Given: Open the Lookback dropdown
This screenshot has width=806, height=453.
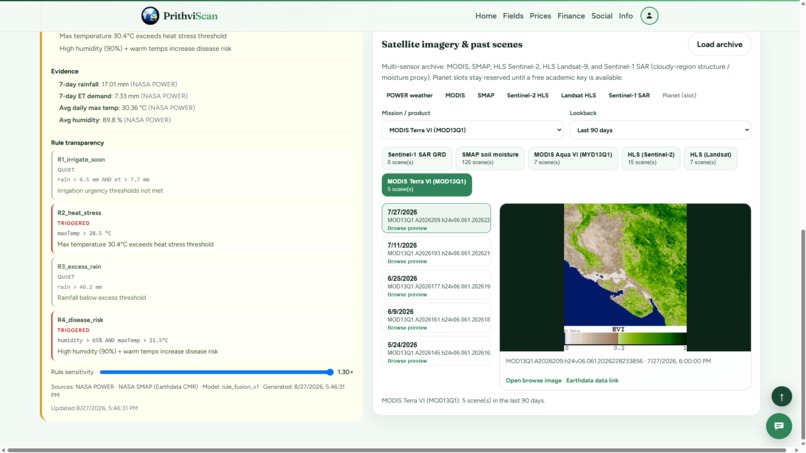Looking at the screenshot, I should point(660,130).
